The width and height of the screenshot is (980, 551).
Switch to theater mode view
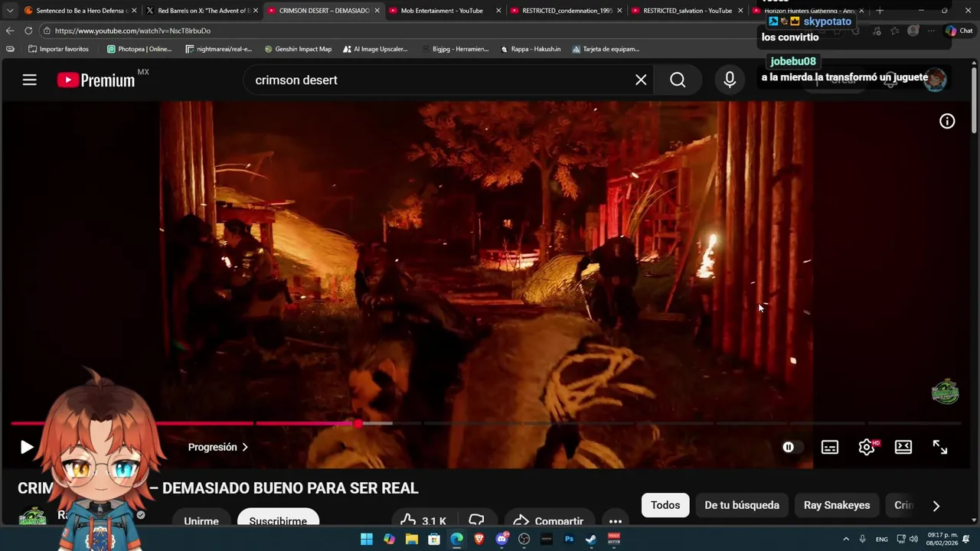[903, 447]
